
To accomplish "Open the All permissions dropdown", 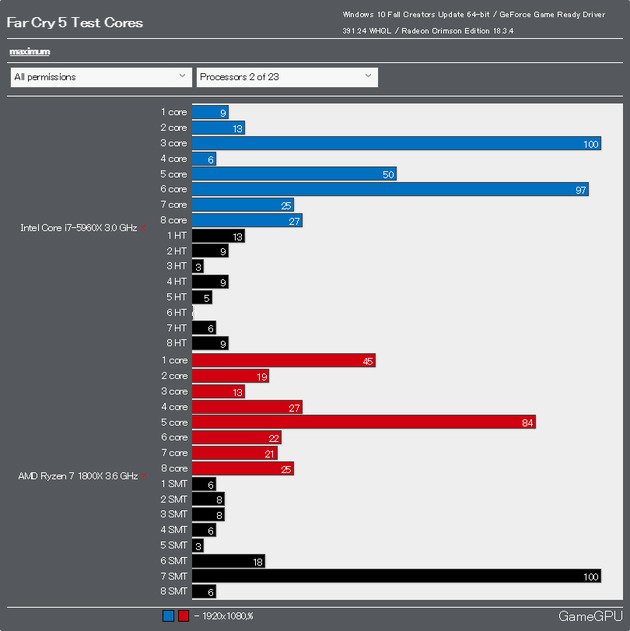I will [101, 77].
